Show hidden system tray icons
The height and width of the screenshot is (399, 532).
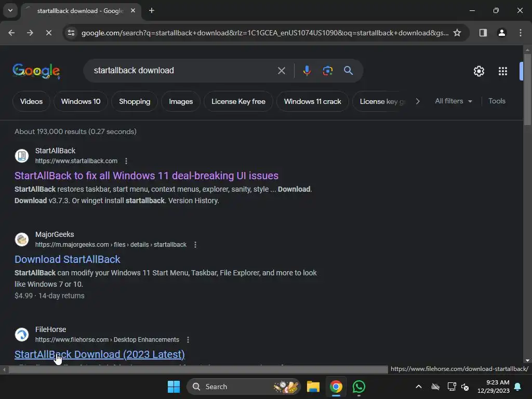[x=419, y=387]
